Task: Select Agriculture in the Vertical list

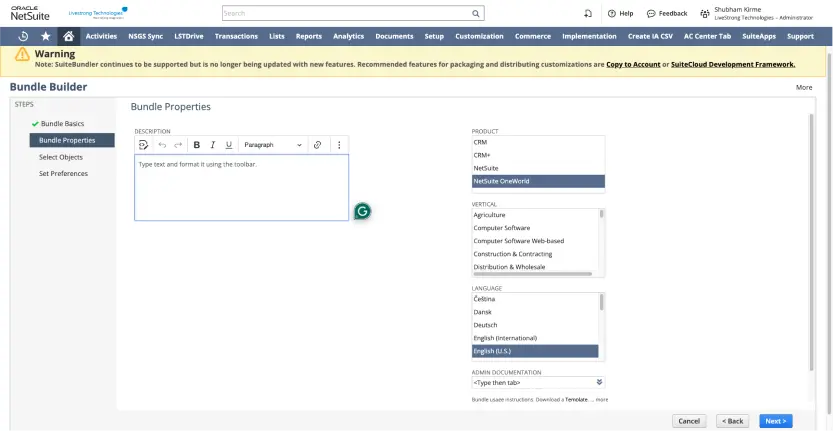Action: pos(535,215)
